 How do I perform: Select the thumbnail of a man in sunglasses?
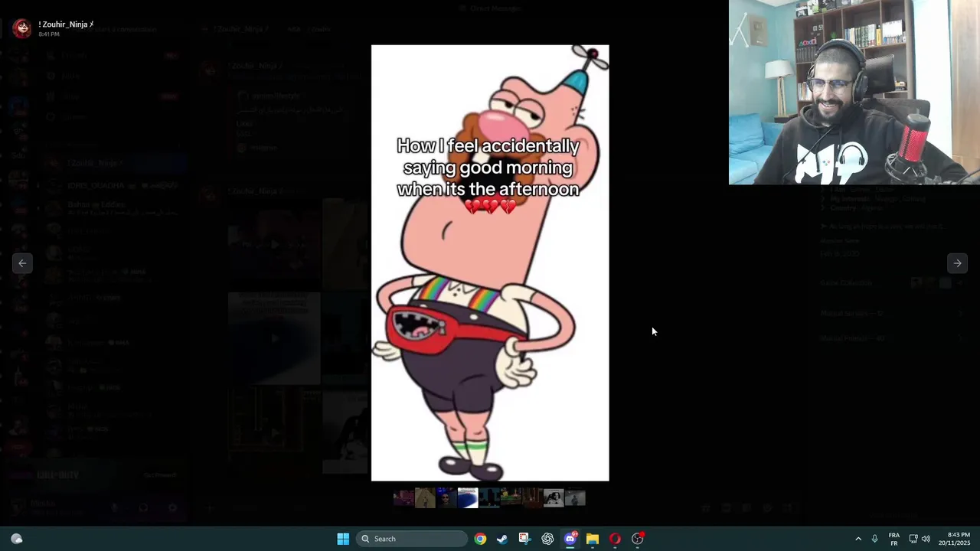pyautogui.click(x=446, y=498)
